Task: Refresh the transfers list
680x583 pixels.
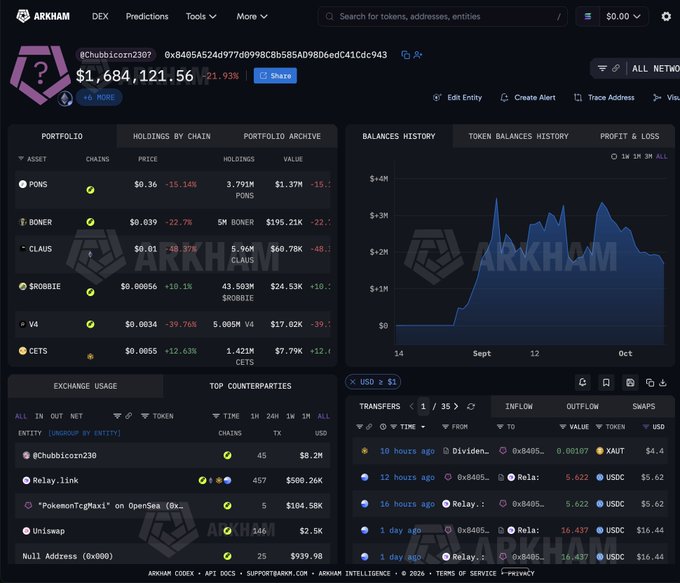Action: click(x=471, y=406)
